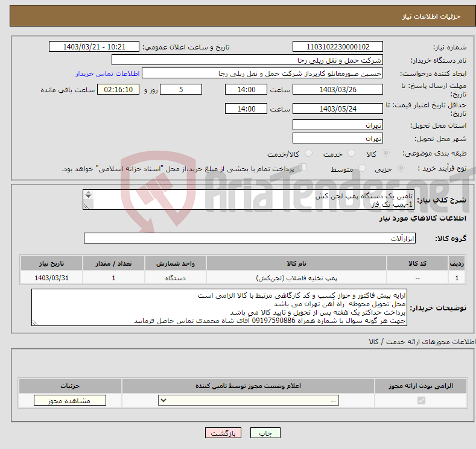
Task: Select the جزیی purchase type radio
Action: (401, 168)
